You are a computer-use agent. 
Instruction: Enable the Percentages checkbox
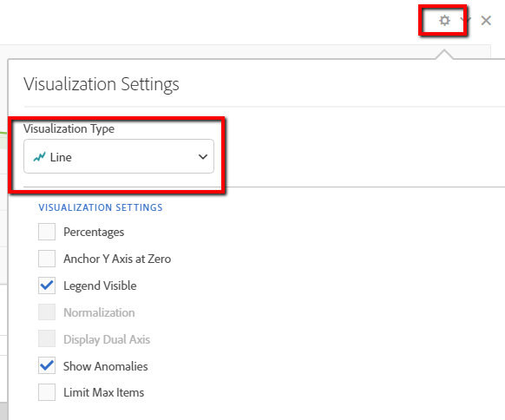point(47,232)
